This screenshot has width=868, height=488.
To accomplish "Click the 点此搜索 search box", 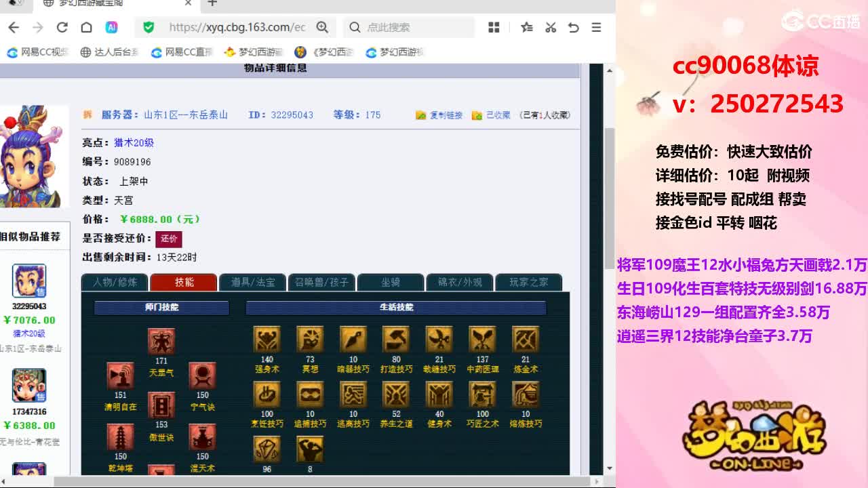I will (x=409, y=27).
